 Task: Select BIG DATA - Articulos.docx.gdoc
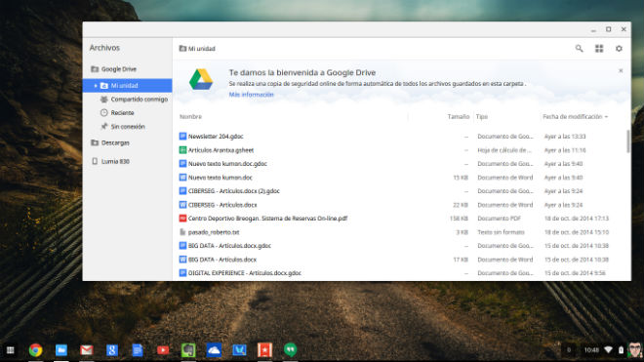tap(229, 246)
